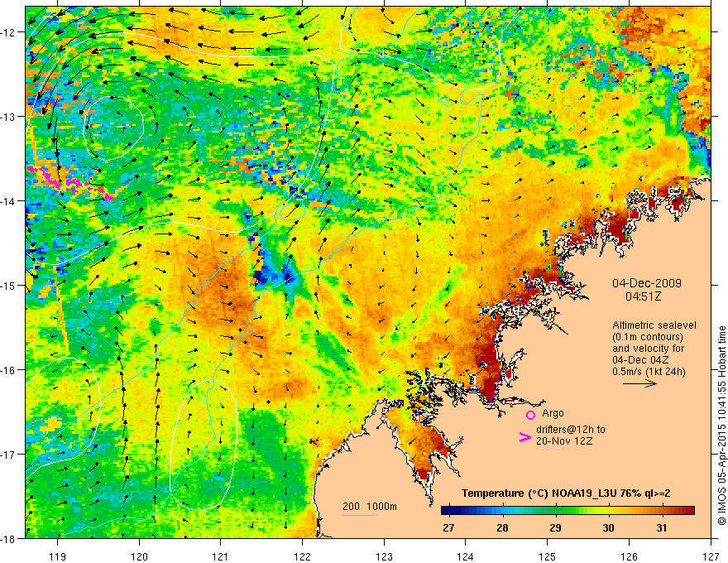The height and width of the screenshot is (563, 728).
Task: Click the '200 1000m' isobath label
Action: pyautogui.click(x=370, y=507)
